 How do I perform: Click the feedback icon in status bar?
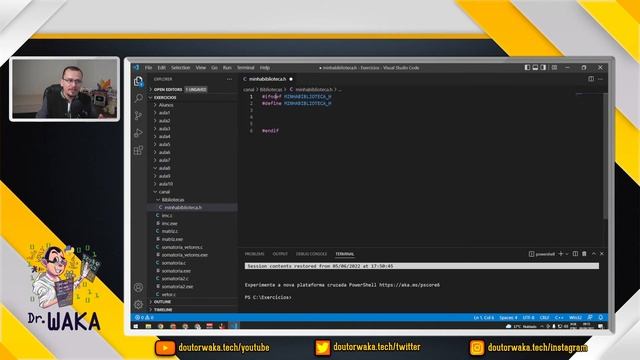pos(590,318)
